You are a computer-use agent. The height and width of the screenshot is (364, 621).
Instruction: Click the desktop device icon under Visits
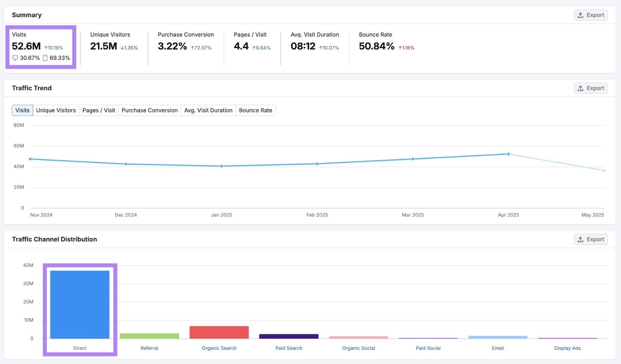[x=15, y=58]
